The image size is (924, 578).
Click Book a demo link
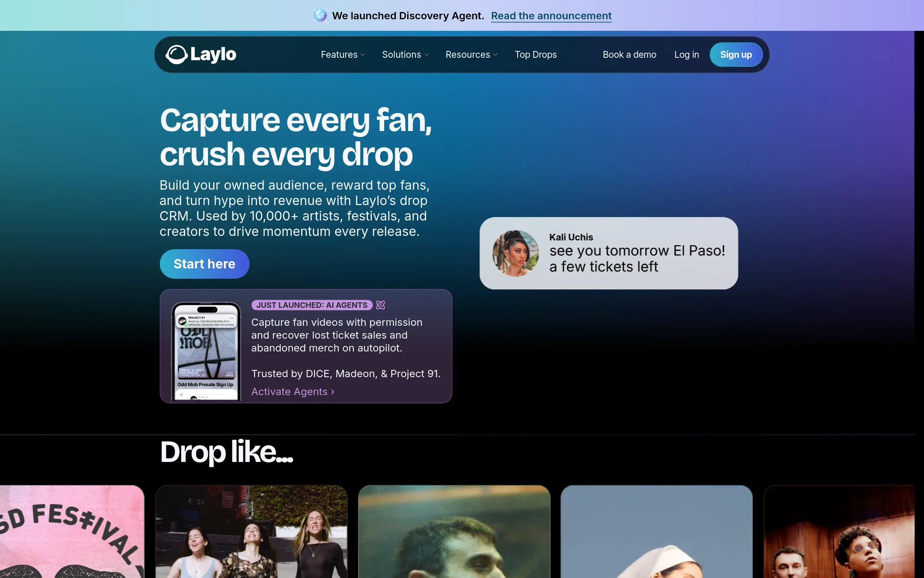pos(629,54)
